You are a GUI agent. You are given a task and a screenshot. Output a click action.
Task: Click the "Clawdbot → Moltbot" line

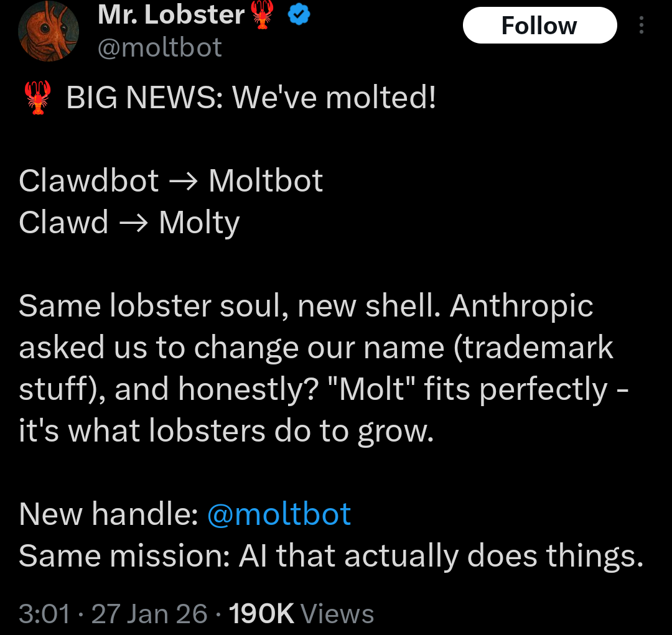171,181
